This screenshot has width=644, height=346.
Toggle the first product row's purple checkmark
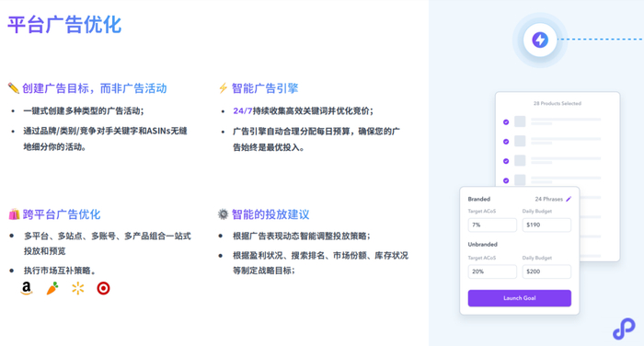506,122
